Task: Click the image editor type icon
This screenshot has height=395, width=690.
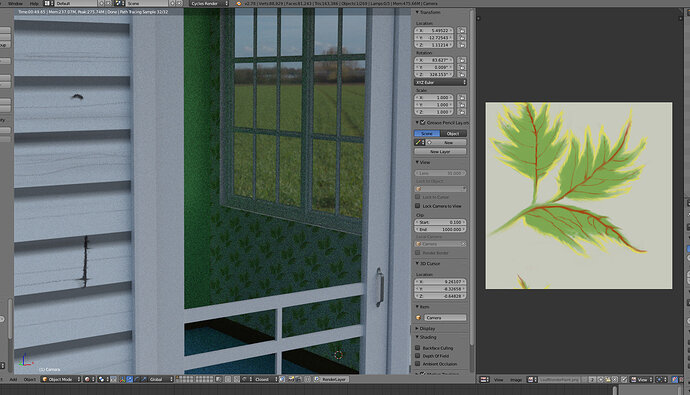Action: [x=484, y=379]
